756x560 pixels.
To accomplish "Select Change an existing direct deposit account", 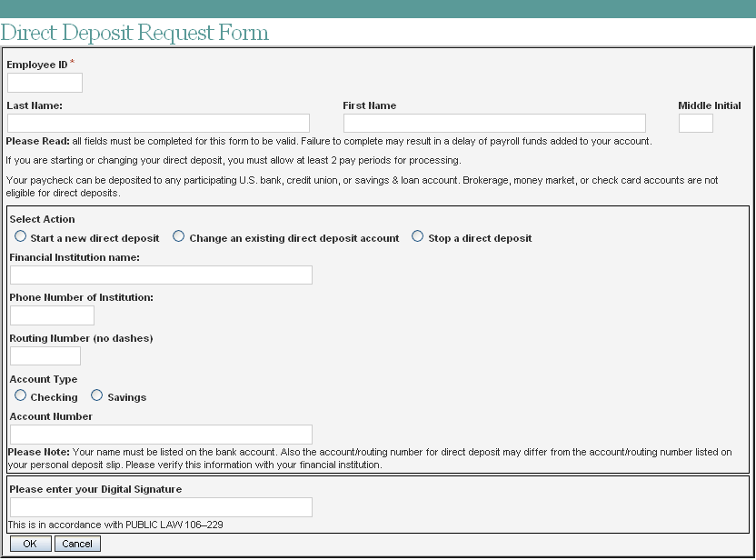I will [x=178, y=236].
